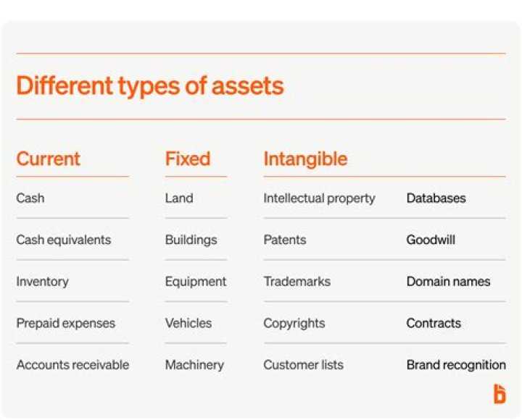The height and width of the screenshot is (420, 522).
Task: Select the Intangible column heading
Action: (x=305, y=159)
